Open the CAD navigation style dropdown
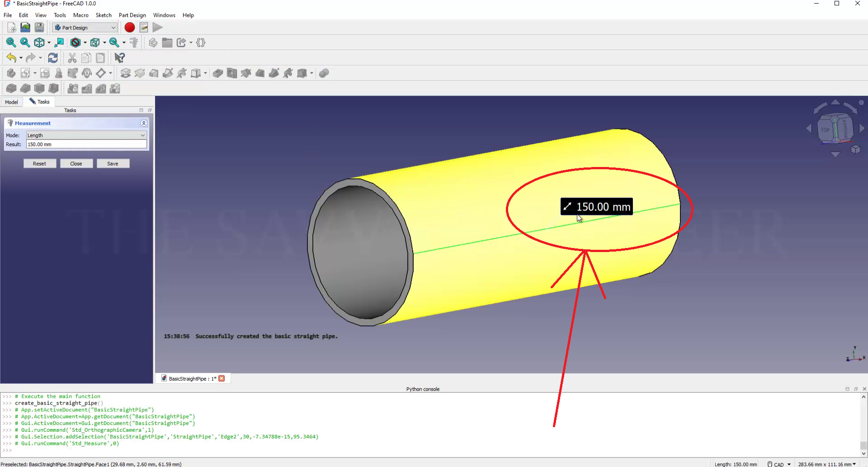 779,464
